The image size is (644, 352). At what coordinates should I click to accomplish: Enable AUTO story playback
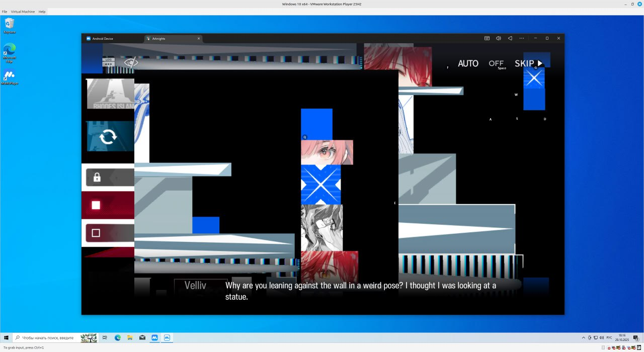(x=468, y=63)
